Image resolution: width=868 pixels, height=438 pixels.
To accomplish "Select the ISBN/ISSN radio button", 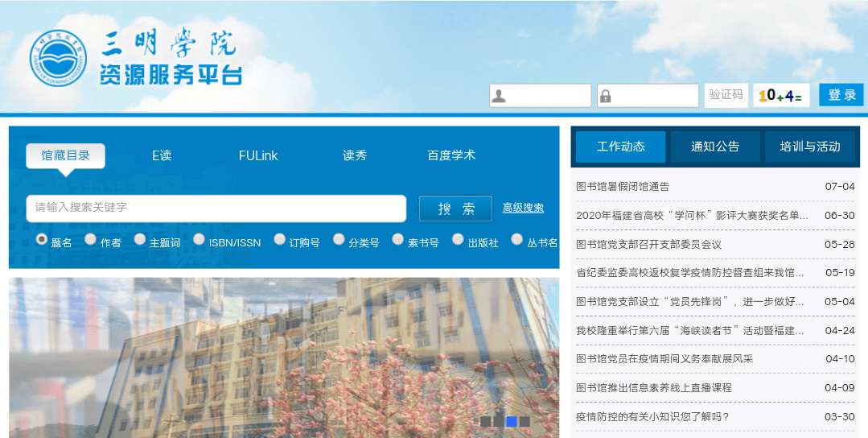I will click(199, 239).
